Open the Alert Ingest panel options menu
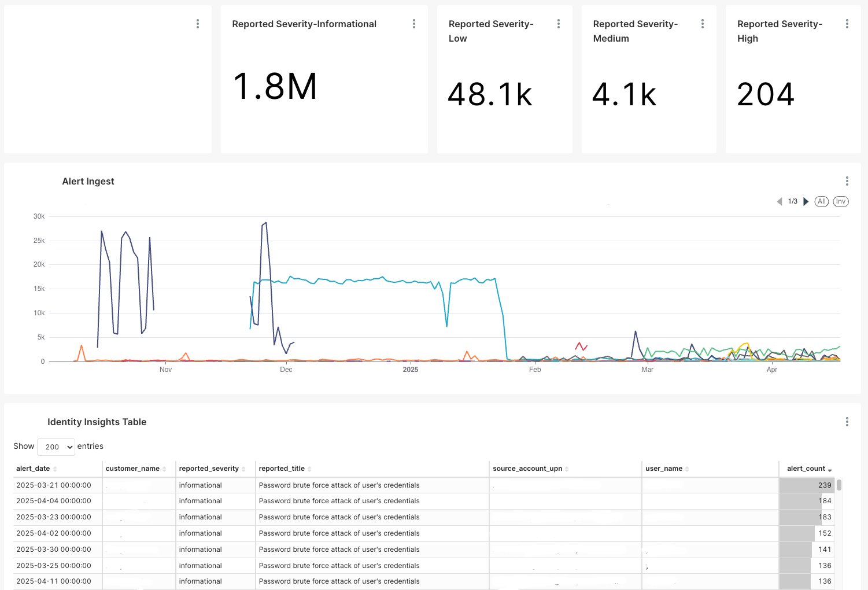This screenshot has width=868, height=590. pos(847,180)
